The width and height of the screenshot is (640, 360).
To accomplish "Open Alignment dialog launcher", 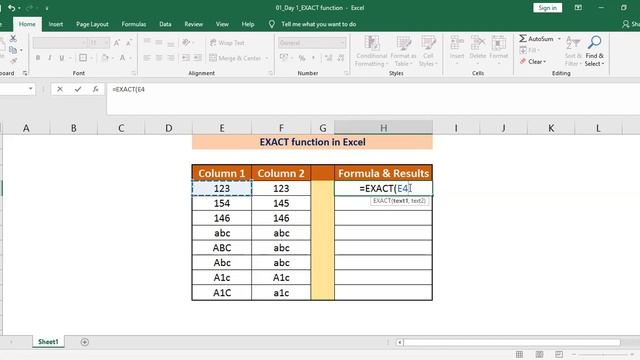I will pyautogui.click(x=270, y=73).
